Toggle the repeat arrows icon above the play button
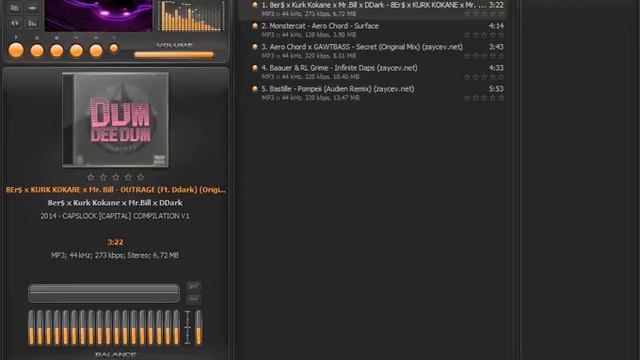The height and width of the screenshot is (360, 640). pos(15,23)
